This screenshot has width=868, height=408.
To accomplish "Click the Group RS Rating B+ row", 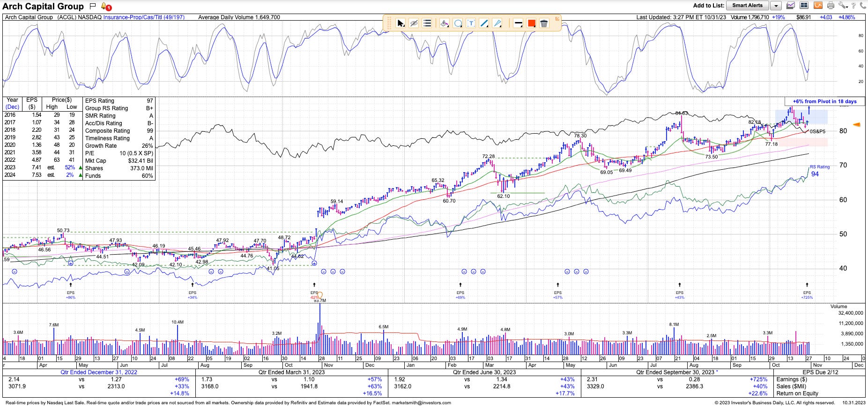I will 119,108.
